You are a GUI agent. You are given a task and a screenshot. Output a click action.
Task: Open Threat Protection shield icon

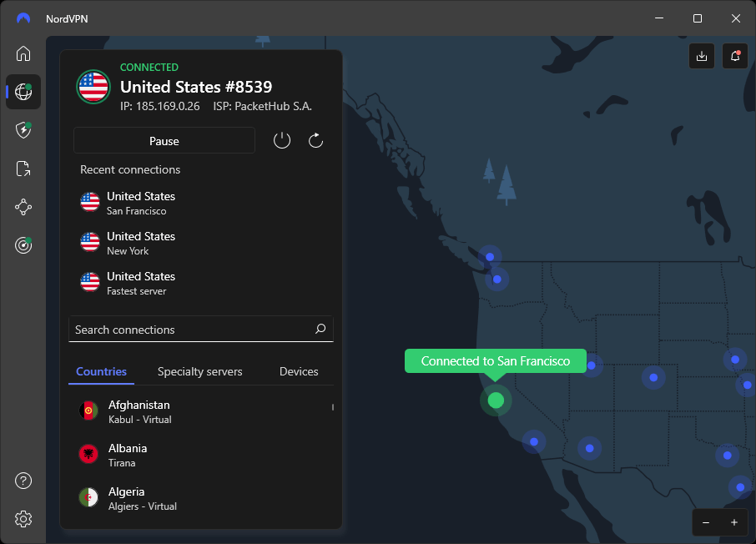[23, 130]
